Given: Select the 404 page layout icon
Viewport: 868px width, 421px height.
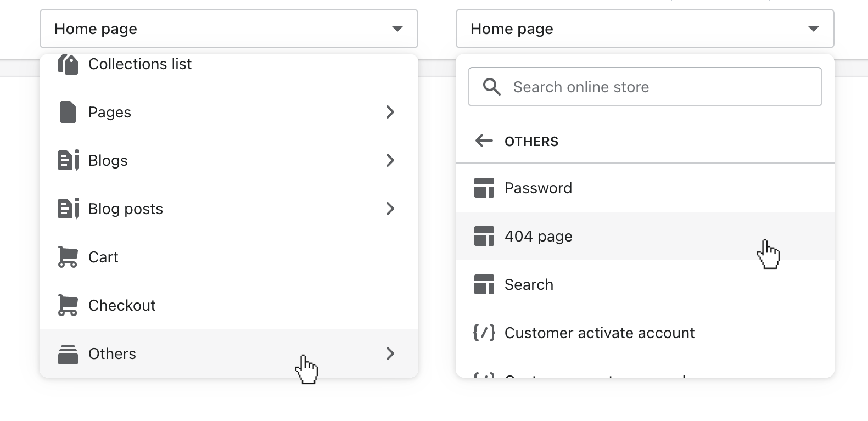Looking at the screenshot, I should pos(484,236).
